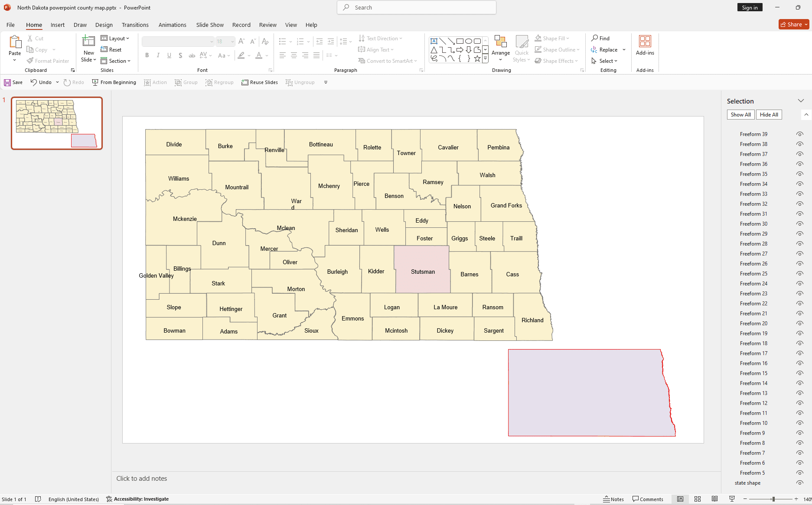Click the Share button

[x=793, y=25]
